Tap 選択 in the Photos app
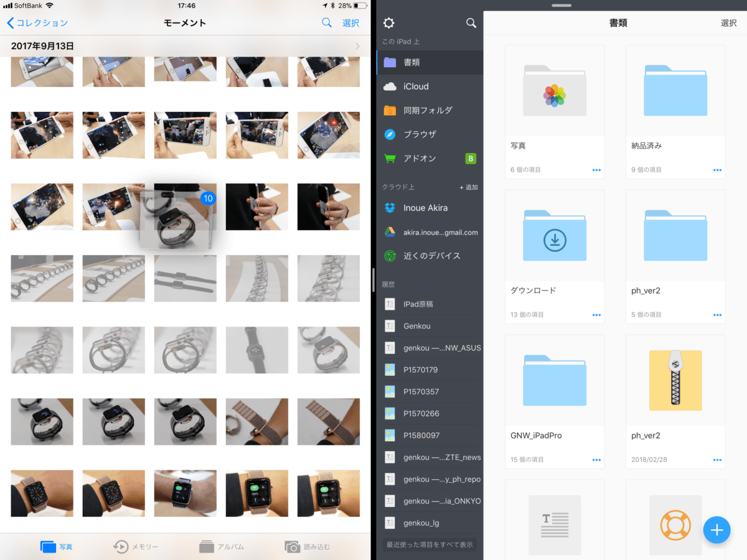Screen dimensions: 747x560 (350, 23)
